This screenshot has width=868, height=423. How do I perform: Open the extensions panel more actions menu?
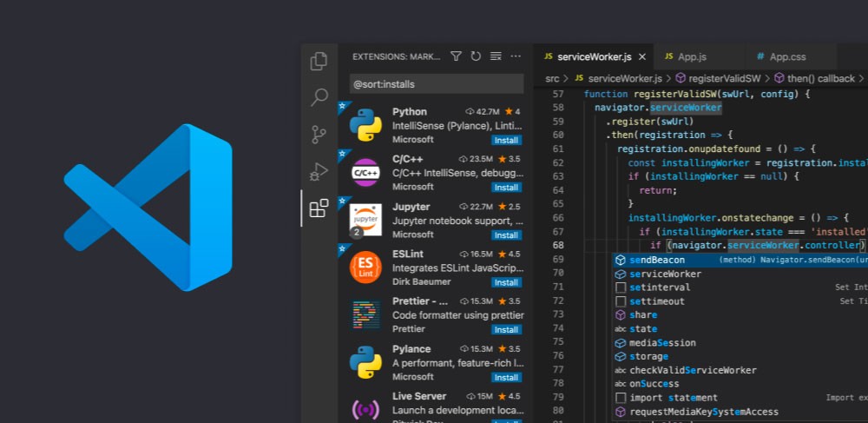click(516, 56)
